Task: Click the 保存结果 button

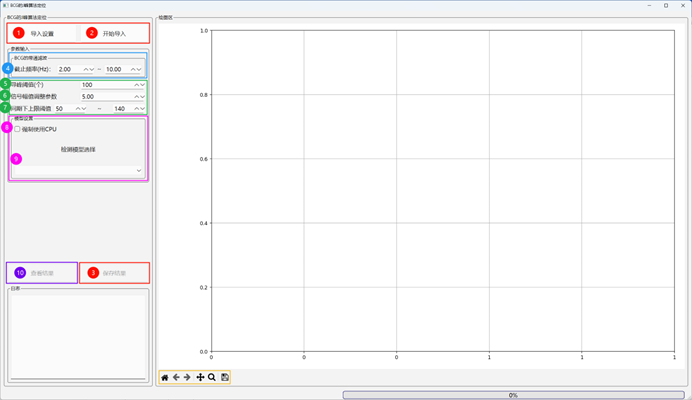Action: 114,272
